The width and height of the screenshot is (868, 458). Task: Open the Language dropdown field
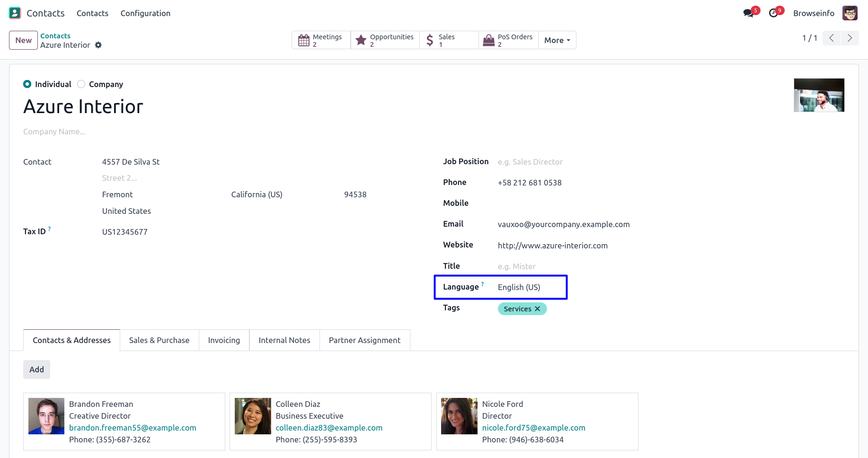point(529,287)
